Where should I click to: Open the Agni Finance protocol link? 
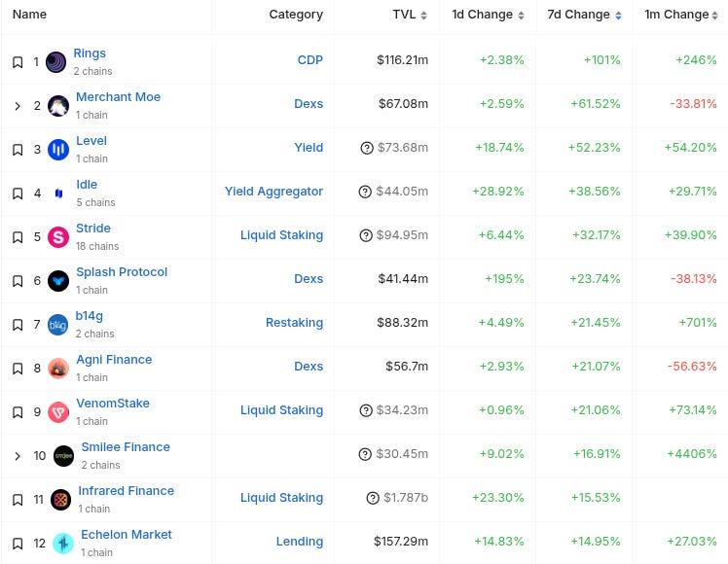point(114,360)
